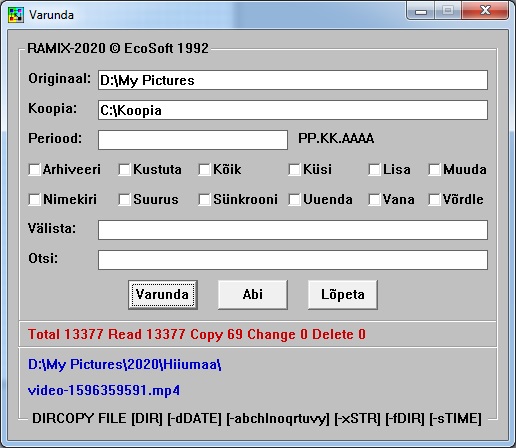Click the Välista exclusion text box

pyautogui.click(x=293, y=230)
